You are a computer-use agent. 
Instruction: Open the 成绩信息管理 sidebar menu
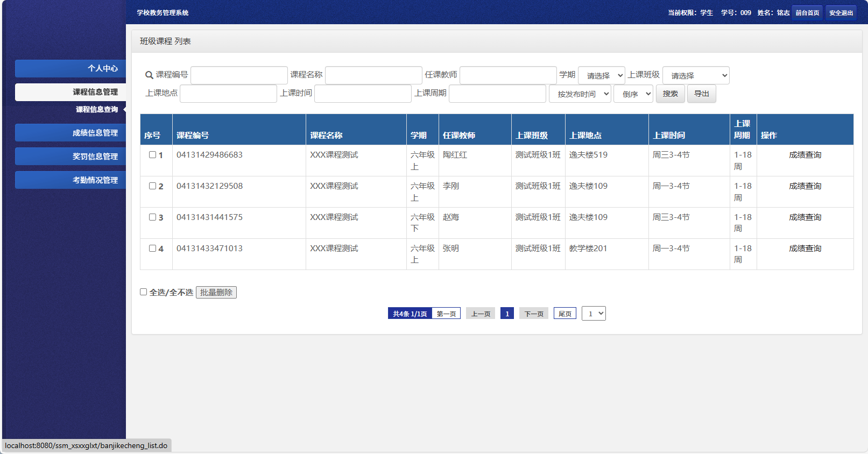click(70, 133)
